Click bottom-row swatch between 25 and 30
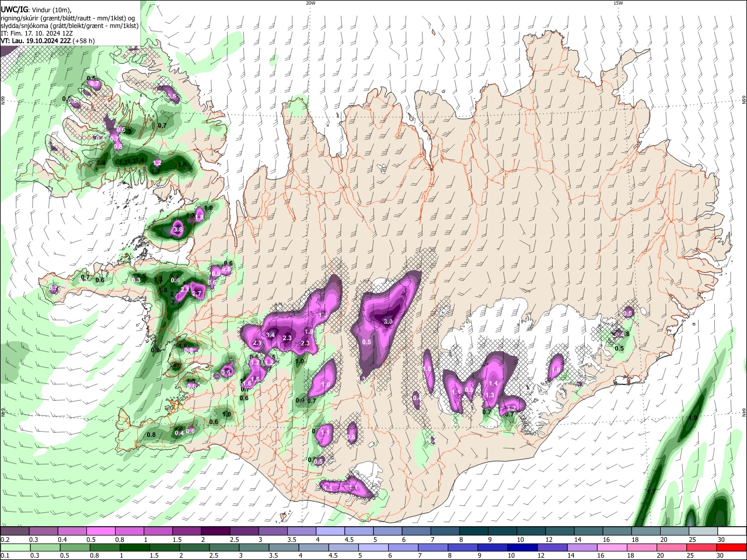 701,547
